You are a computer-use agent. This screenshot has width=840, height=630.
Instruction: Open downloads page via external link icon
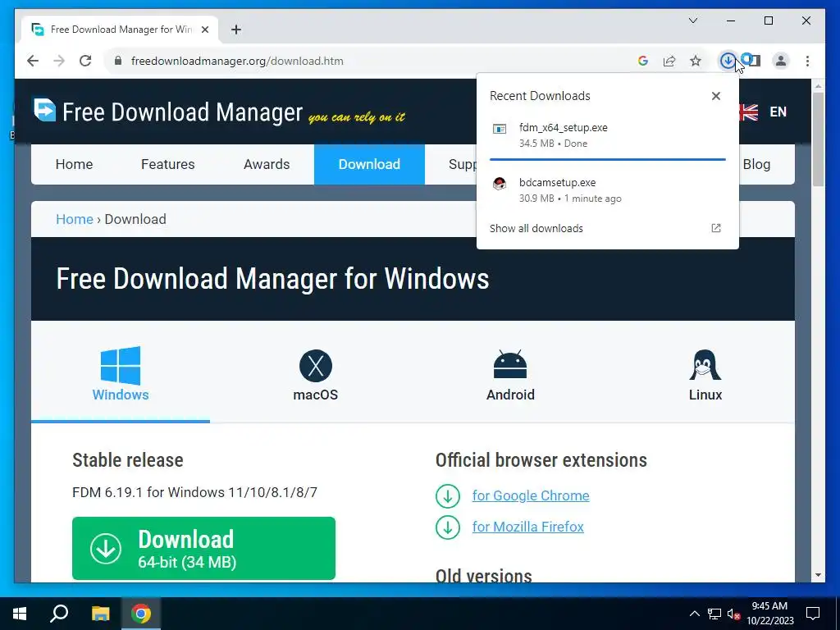715,228
